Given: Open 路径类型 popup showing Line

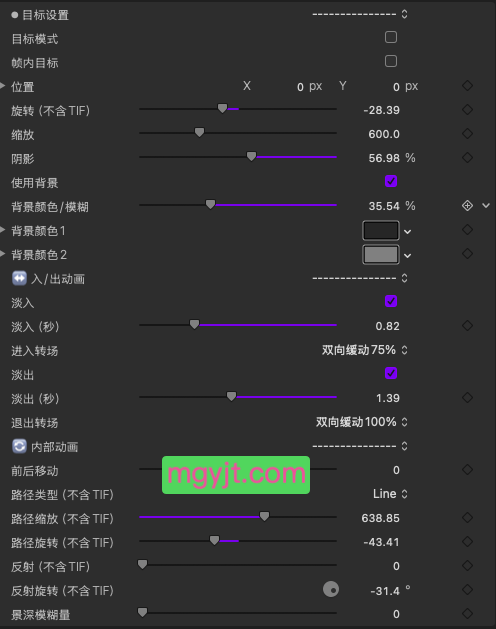Looking at the screenshot, I should (390, 494).
